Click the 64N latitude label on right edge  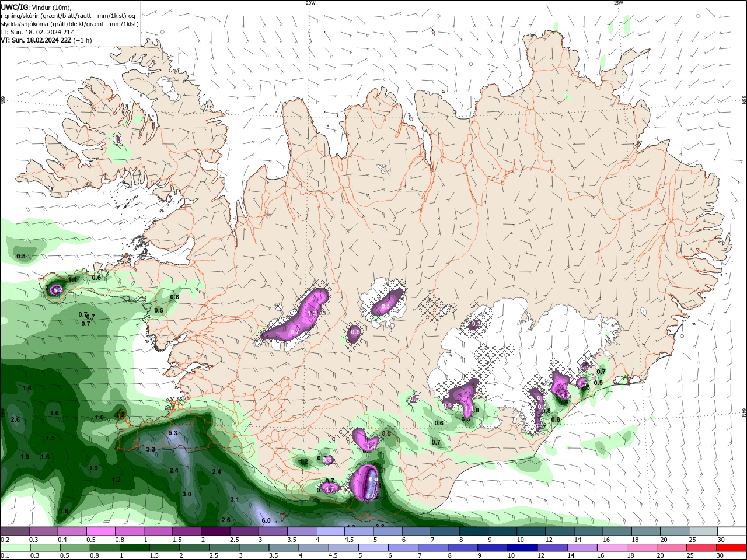(744, 412)
